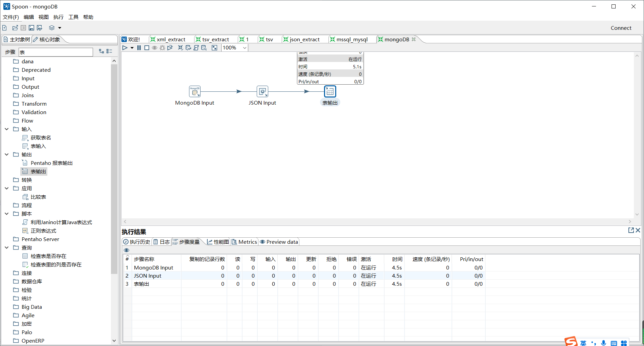Open the Big Data folder

click(32, 307)
